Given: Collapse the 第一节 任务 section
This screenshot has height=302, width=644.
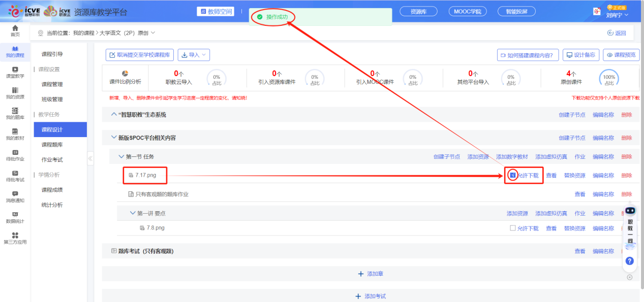Looking at the screenshot, I should (x=121, y=157).
